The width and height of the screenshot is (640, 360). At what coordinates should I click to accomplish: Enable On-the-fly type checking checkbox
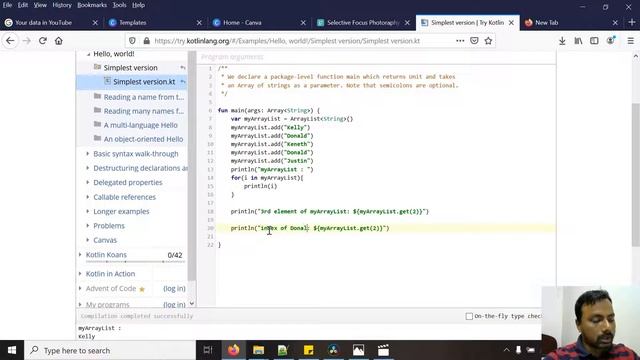point(469,316)
